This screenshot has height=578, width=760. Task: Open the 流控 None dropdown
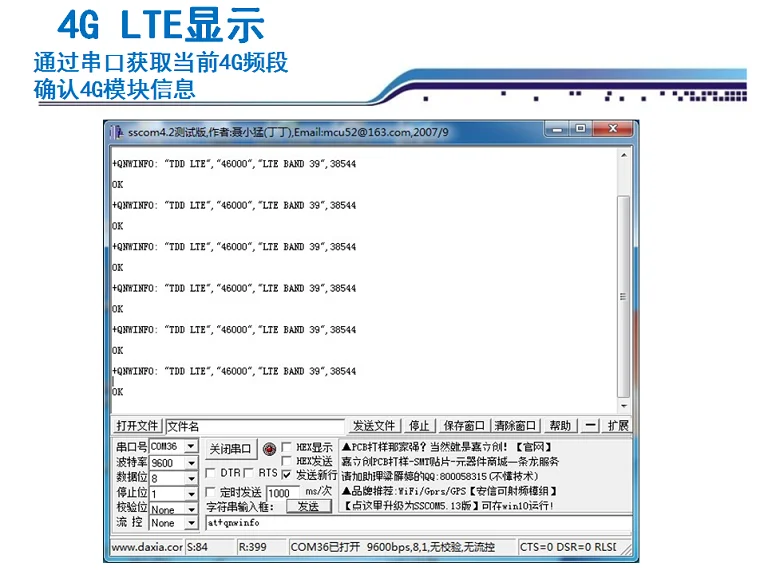pos(191,523)
